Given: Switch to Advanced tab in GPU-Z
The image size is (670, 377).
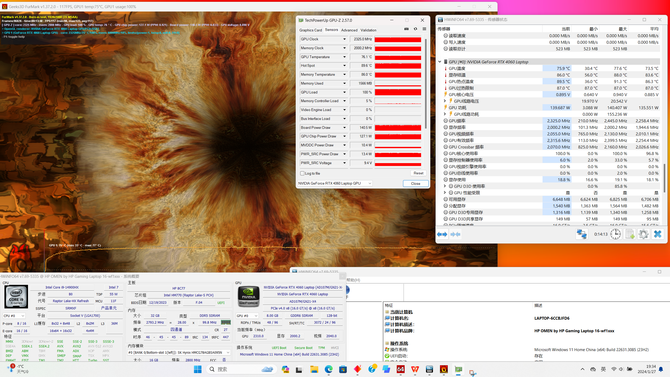Looking at the screenshot, I should coord(349,30).
